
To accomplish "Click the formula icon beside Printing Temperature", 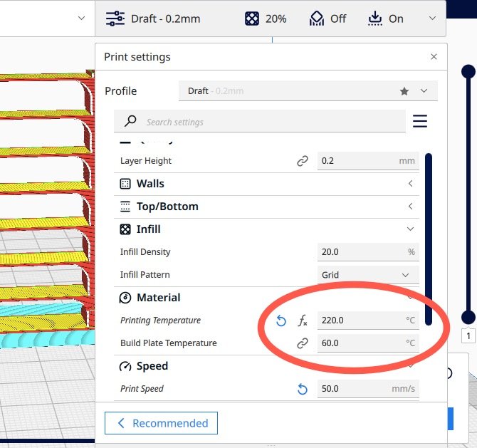I will click(x=303, y=321).
